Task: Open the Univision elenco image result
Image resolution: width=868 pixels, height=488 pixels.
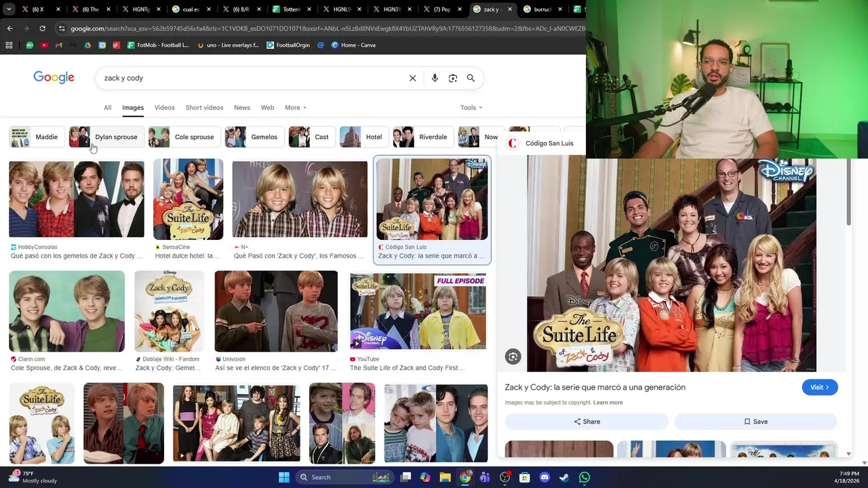Action: tap(276, 311)
